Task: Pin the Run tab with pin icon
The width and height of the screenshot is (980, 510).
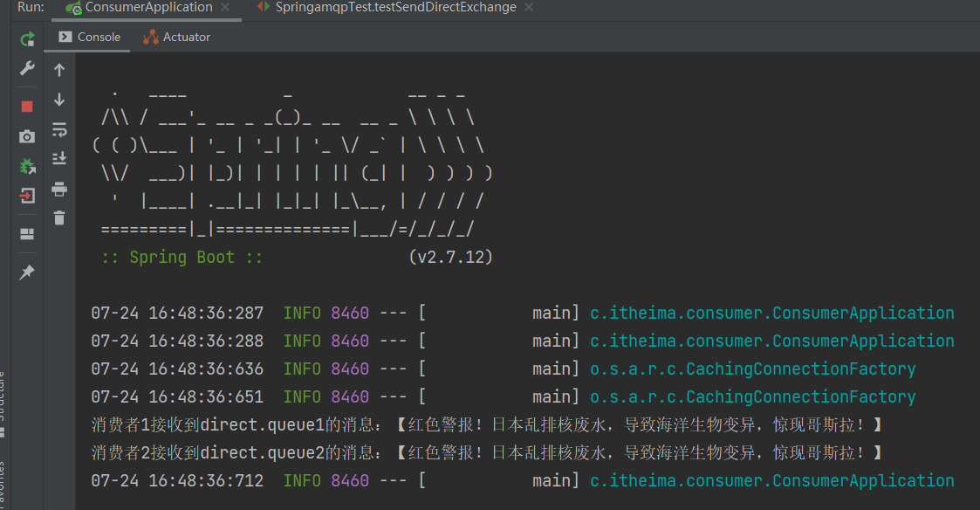Action: pos(27,272)
